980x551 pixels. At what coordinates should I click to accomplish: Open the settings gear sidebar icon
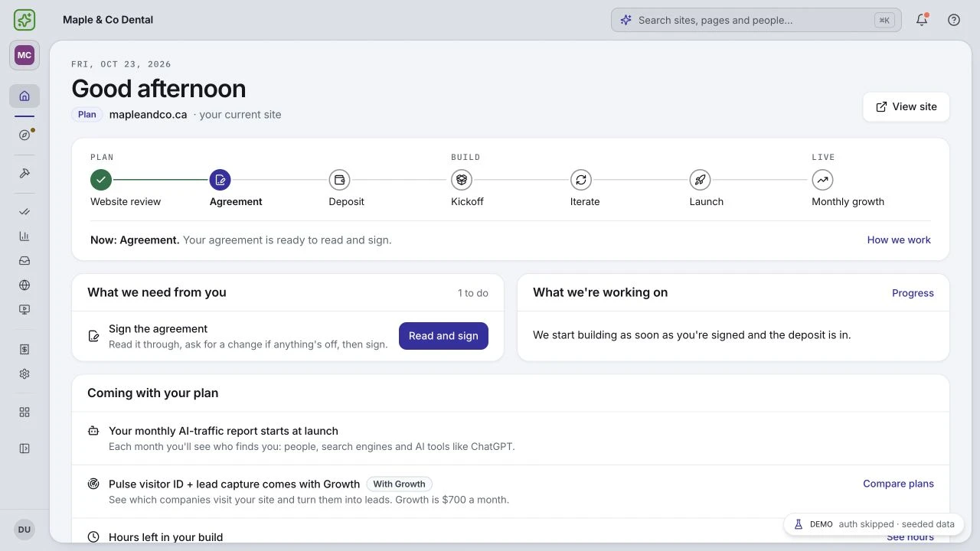coord(24,374)
